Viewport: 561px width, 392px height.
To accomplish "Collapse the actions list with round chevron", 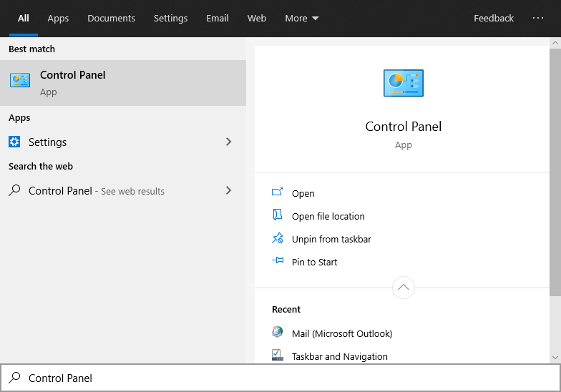I will pyautogui.click(x=404, y=288).
